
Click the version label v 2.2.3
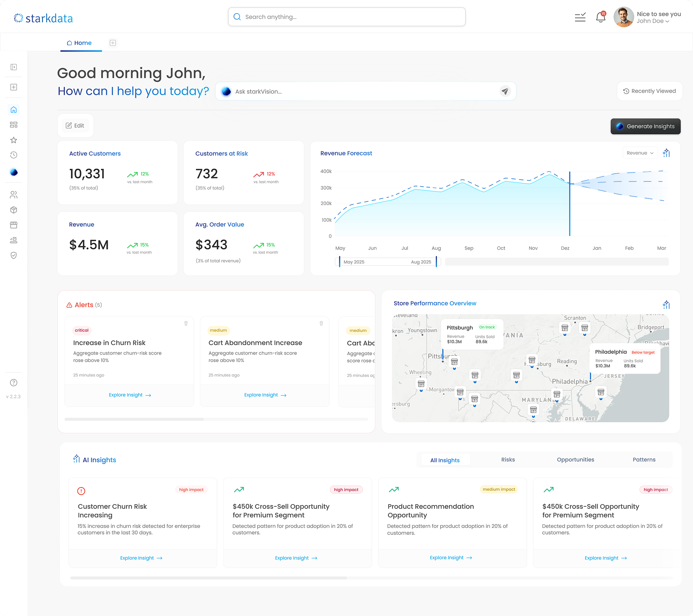(x=13, y=397)
